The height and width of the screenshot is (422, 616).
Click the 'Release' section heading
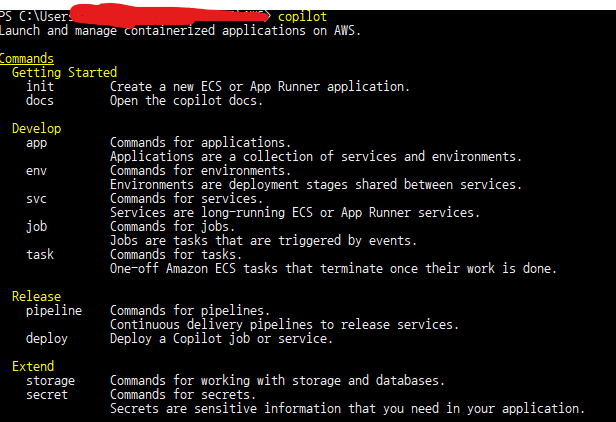37,297
